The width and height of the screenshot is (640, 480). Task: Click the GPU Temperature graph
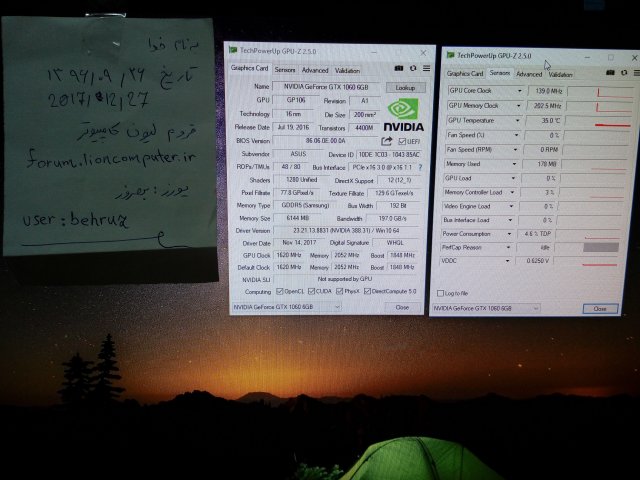coord(598,121)
